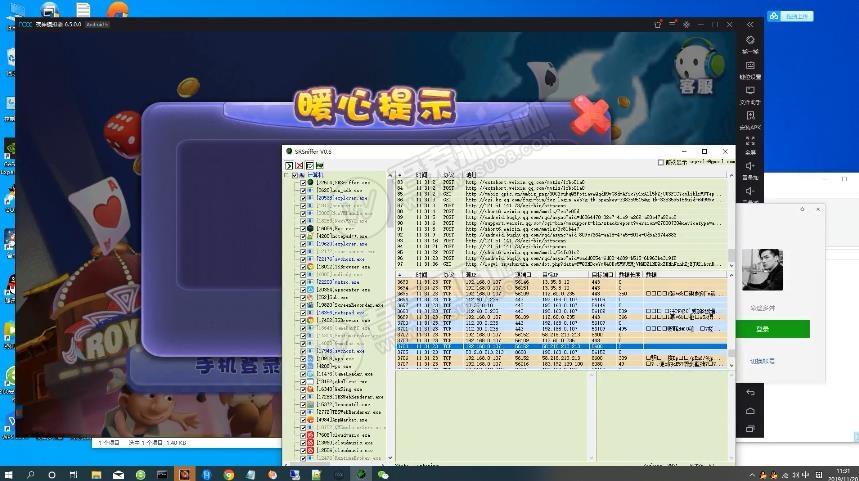Screen dimensions: 859x481
Task: Click the red X clear icon in SRSniffer toolbar
Action: click(299, 165)
